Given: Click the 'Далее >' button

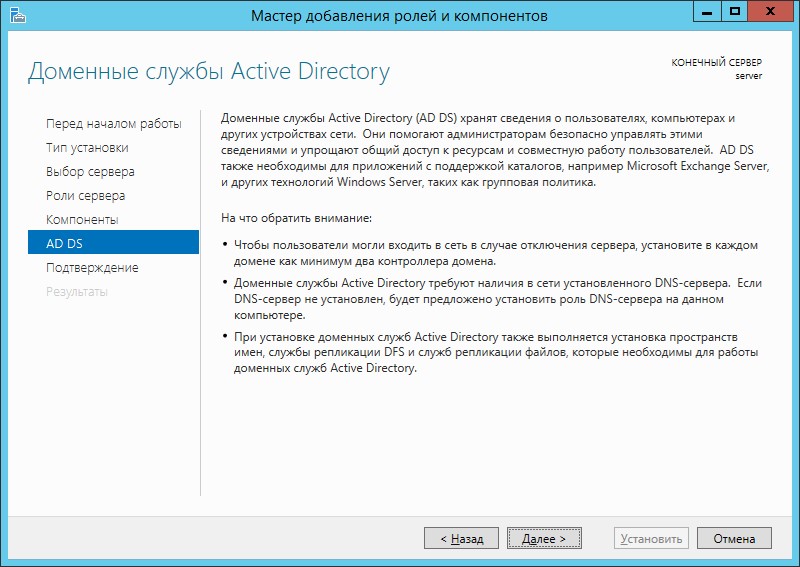Looking at the screenshot, I should click(544, 538).
